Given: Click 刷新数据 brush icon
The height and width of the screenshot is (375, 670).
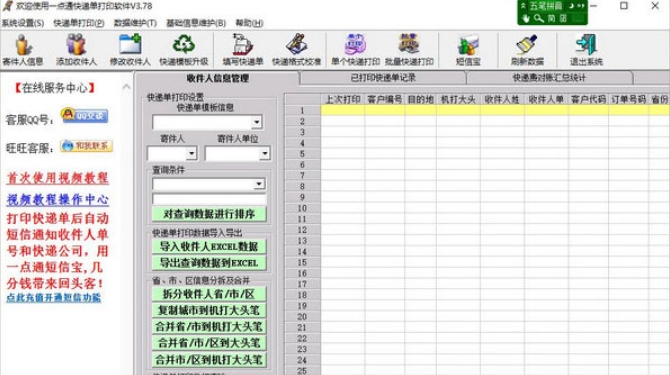Looking at the screenshot, I should 527,50.
